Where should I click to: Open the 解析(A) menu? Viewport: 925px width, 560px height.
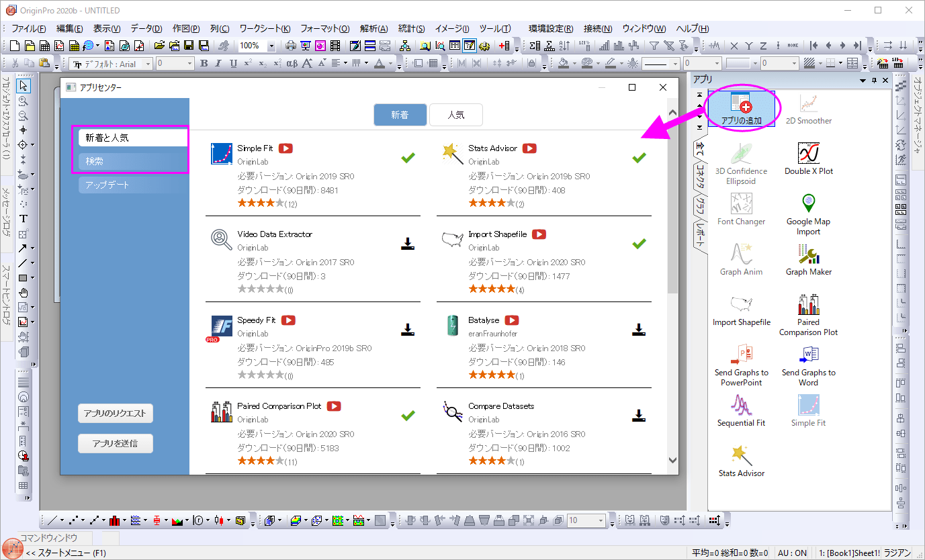point(374,29)
